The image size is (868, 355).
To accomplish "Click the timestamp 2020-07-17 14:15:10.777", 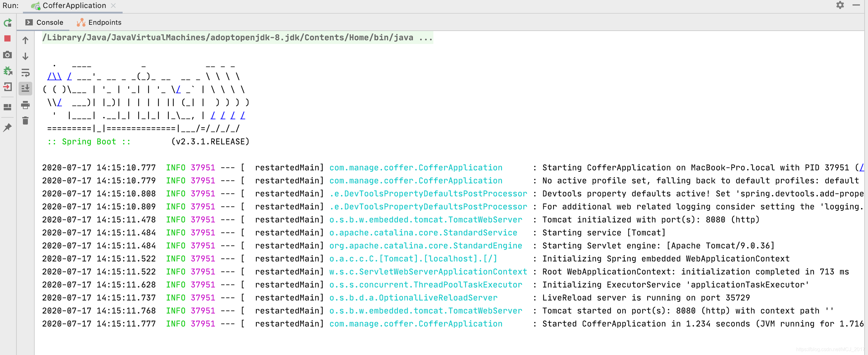I will point(99,168).
